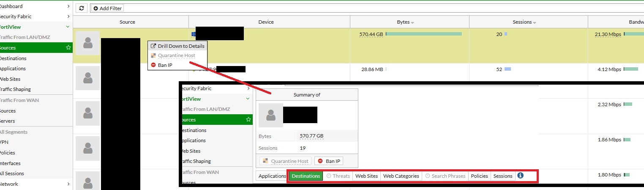The width and height of the screenshot is (644, 190).
Task: Click the sessions bar next to 52
Action: pos(508,69)
